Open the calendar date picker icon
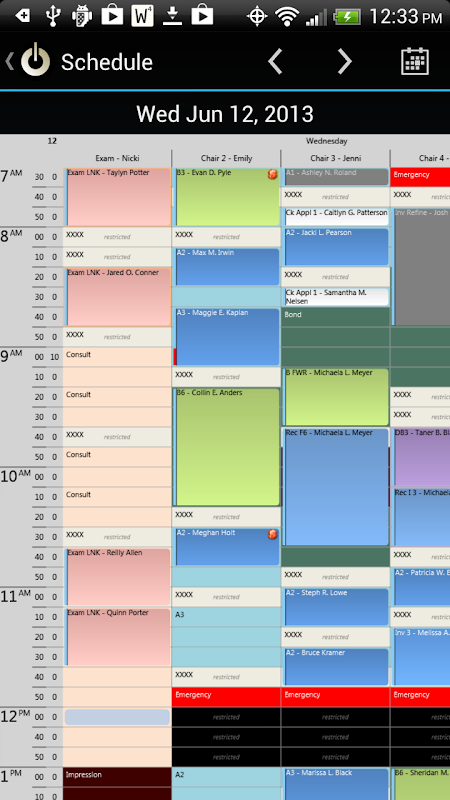This screenshot has height=800, width=450. tap(414, 61)
